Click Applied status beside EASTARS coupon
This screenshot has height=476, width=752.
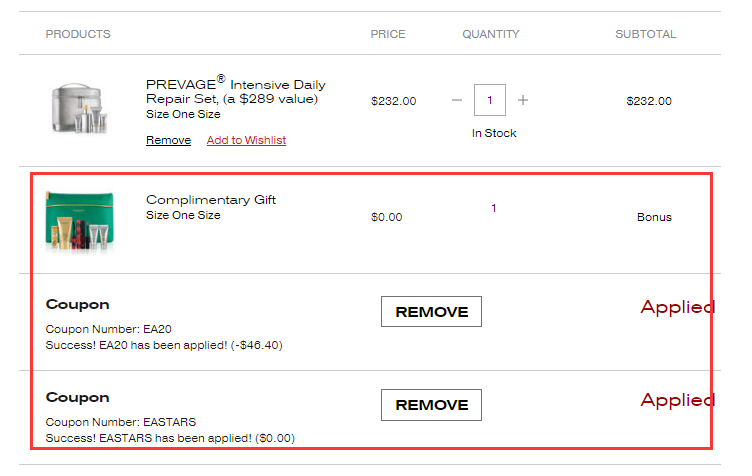tap(677, 400)
